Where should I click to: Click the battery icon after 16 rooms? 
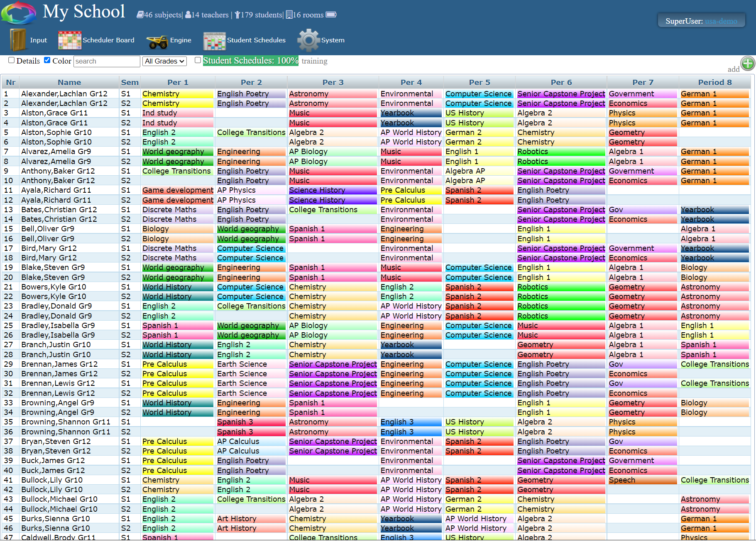(331, 15)
